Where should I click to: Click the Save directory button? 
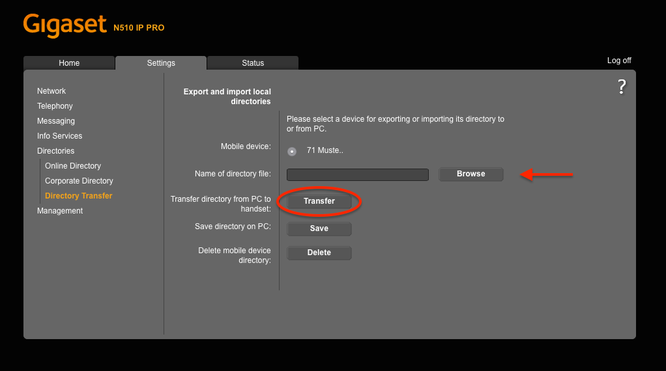(x=319, y=229)
